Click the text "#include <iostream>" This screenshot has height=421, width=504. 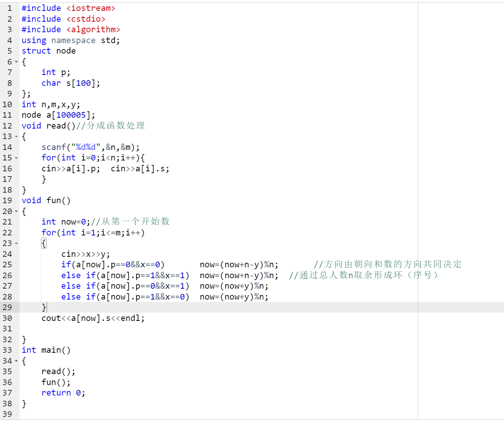point(68,8)
